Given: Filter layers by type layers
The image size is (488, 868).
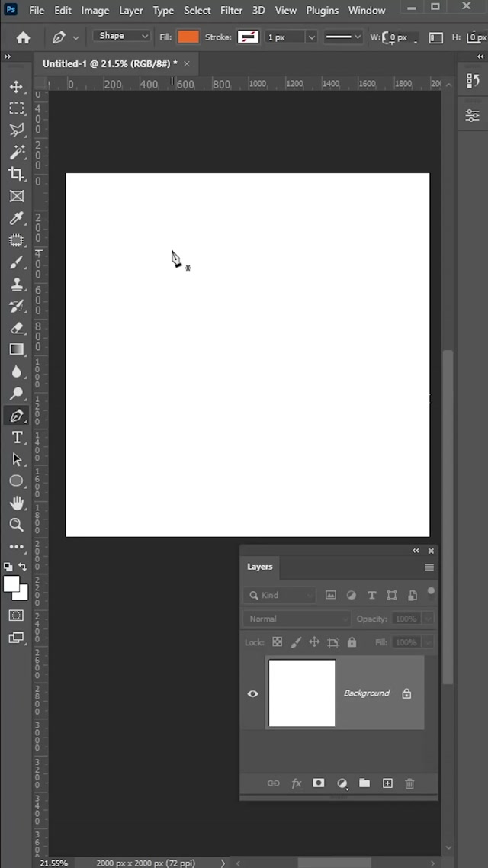Looking at the screenshot, I should pyautogui.click(x=372, y=595).
